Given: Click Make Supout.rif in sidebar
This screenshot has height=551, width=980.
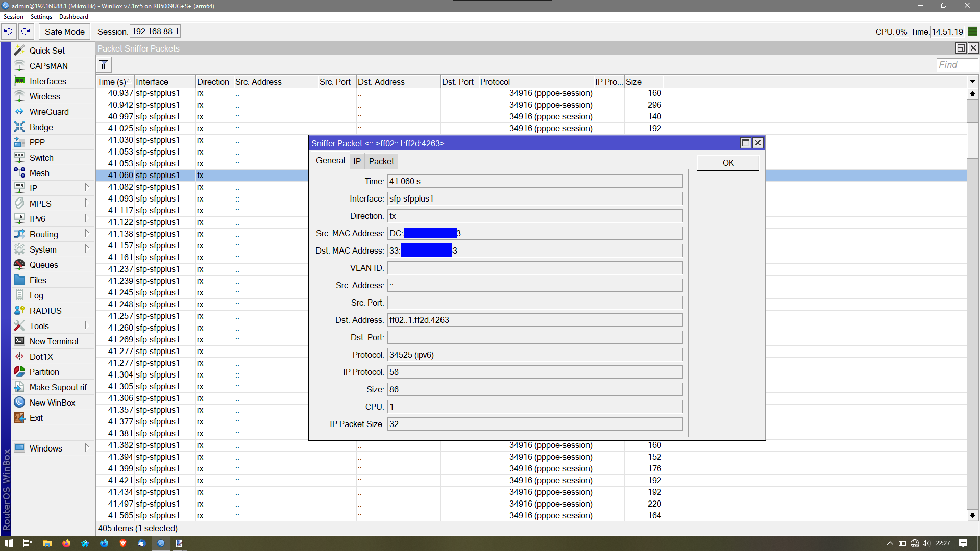Looking at the screenshot, I should tap(58, 387).
